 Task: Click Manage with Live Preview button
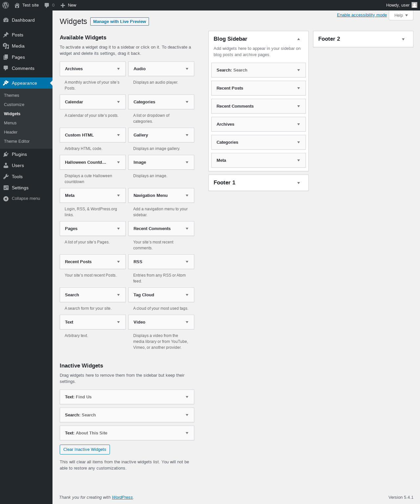coord(119,21)
